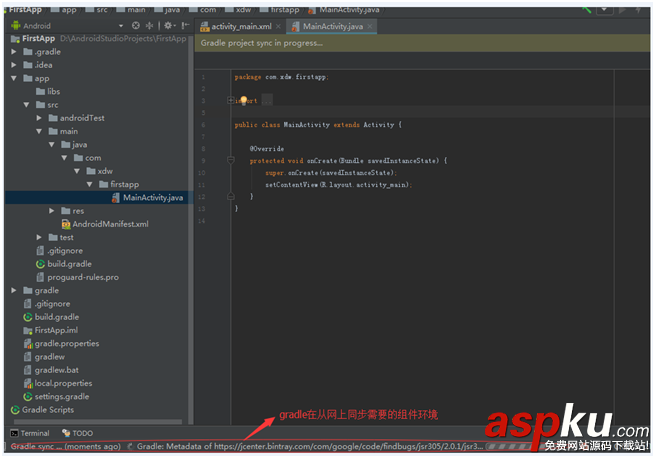Click the settings.gradle file icon
This screenshot has height=458, width=655.
point(28,396)
